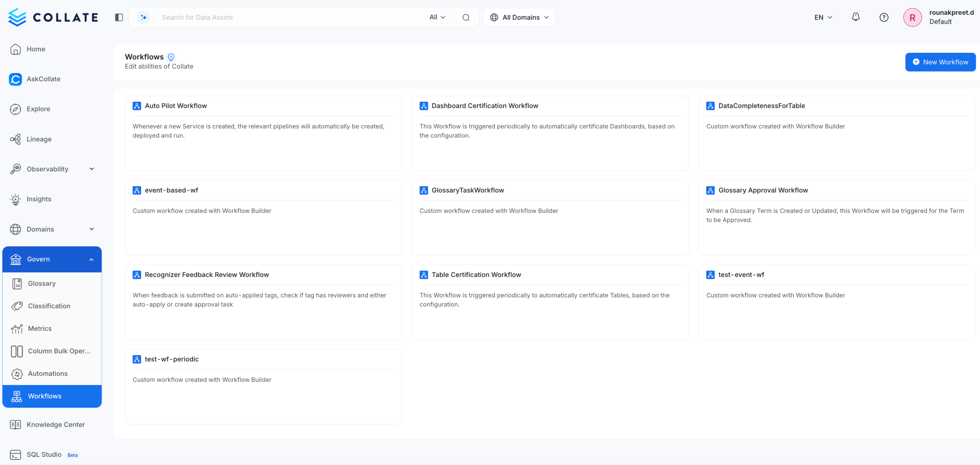Viewport: 980px width, 465px height.
Task: Open the Glossary icon under Govern
Action: (x=17, y=283)
